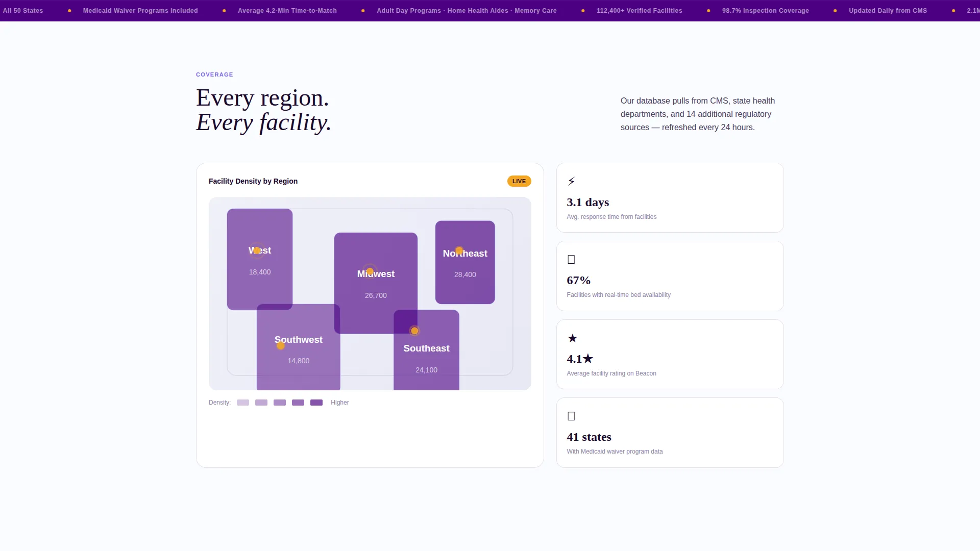Click the '41 states' stat value
Screen dimensions: 980x551
pyautogui.click(x=589, y=437)
